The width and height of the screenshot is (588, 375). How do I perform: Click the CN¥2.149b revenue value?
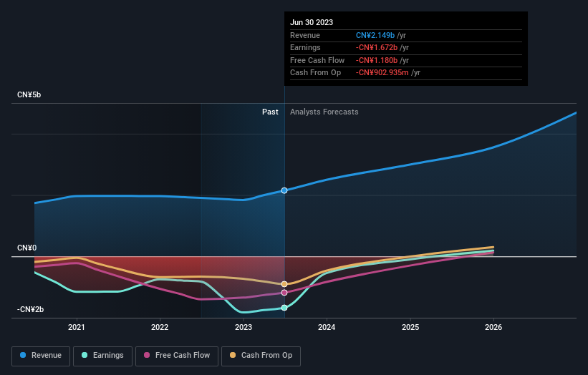(x=375, y=35)
